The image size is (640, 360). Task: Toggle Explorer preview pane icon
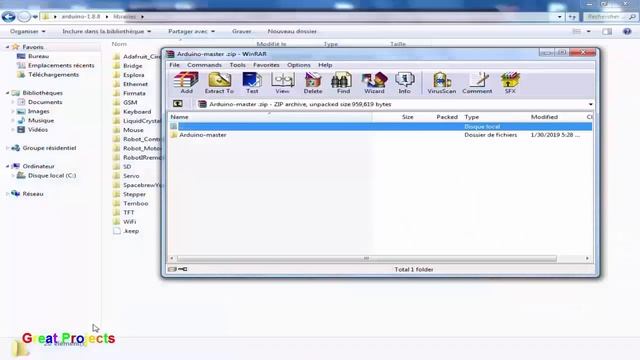tap(607, 31)
